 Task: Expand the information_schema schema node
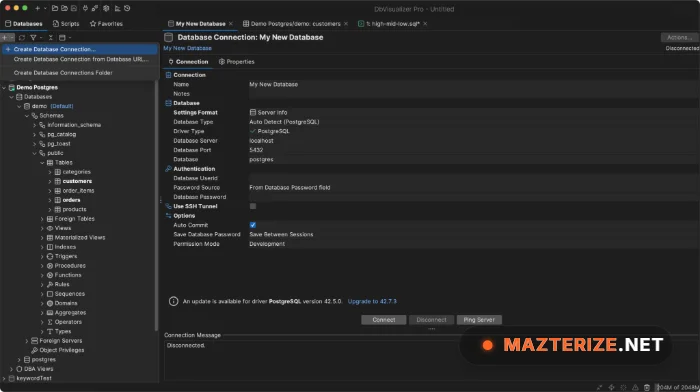pyautogui.click(x=34, y=125)
